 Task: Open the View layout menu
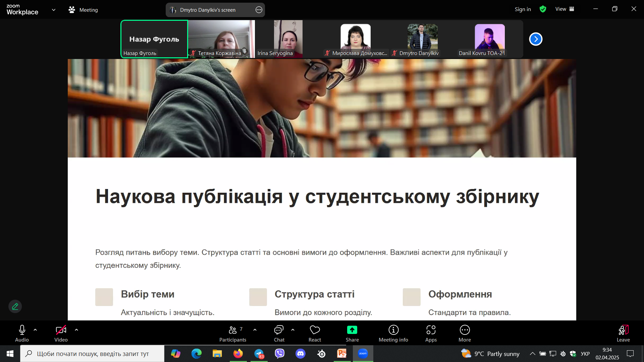pyautogui.click(x=565, y=9)
